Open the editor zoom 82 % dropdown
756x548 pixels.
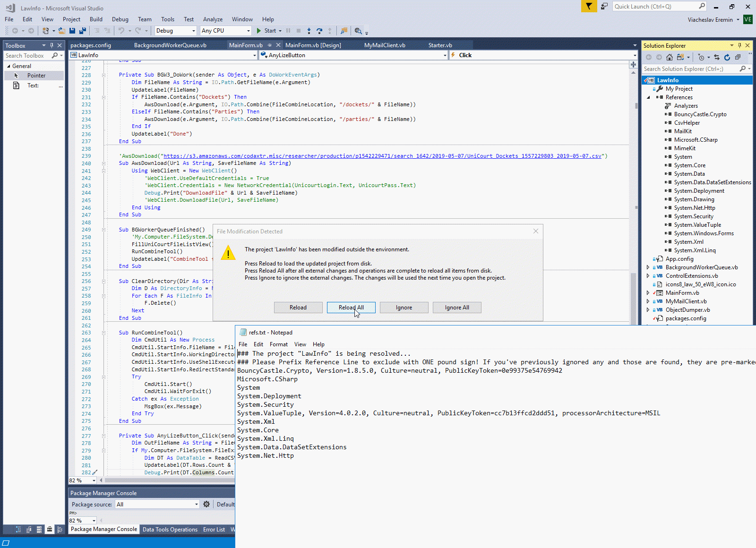[x=83, y=480]
